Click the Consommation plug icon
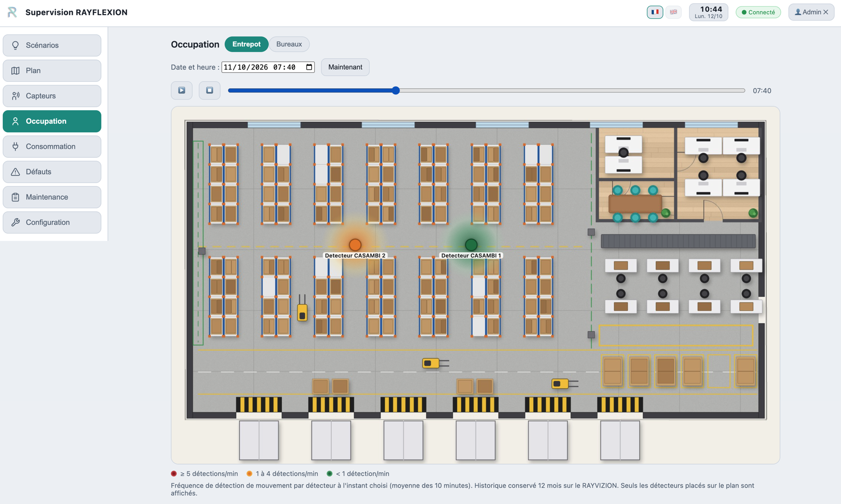Screen dimensions: 841x504 pos(15,146)
